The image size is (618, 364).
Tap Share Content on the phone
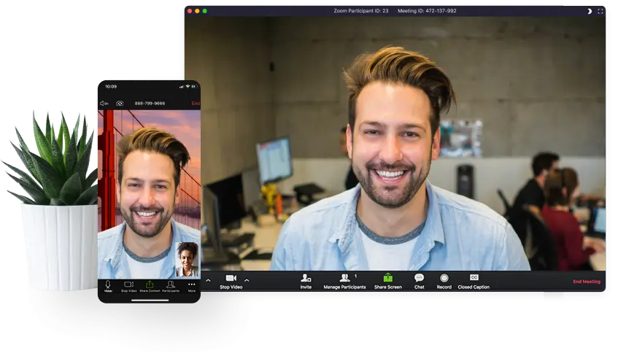tap(150, 286)
